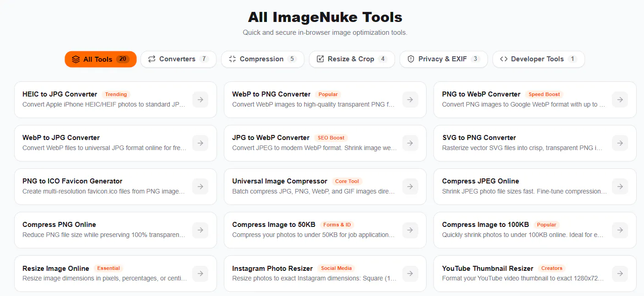
Task: Click the edit-square icon in Resize & Crop tab
Action: pyautogui.click(x=320, y=59)
